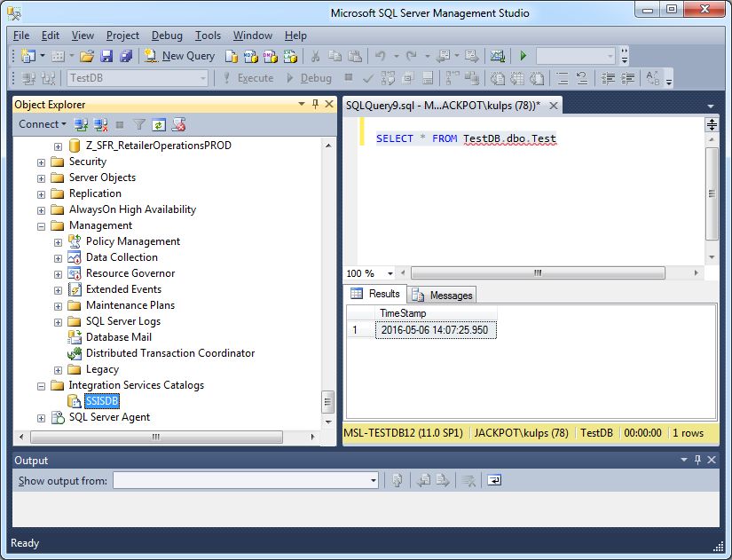Viewport: 732px width, 560px height.
Task: Click the Filter funnel icon in Object Explorer
Action: click(139, 125)
